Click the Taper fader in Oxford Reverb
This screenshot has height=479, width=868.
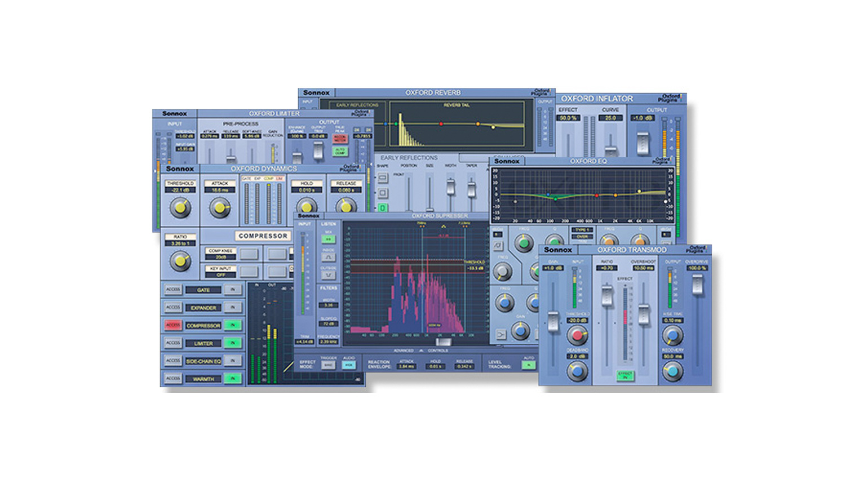[471, 189]
